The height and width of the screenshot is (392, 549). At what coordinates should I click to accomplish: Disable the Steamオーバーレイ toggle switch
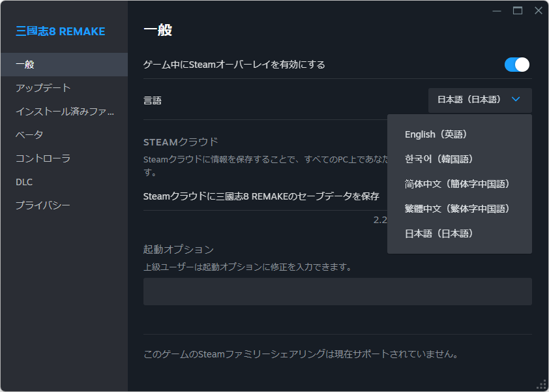(x=516, y=65)
